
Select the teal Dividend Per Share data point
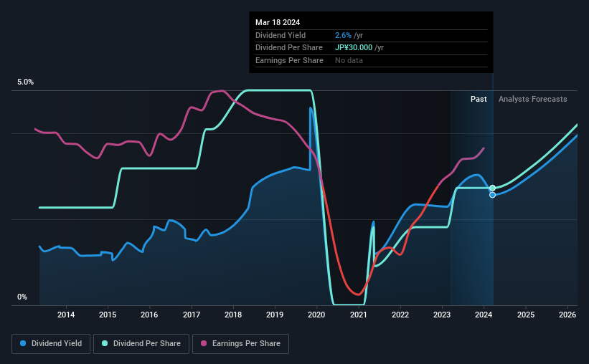point(492,188)
